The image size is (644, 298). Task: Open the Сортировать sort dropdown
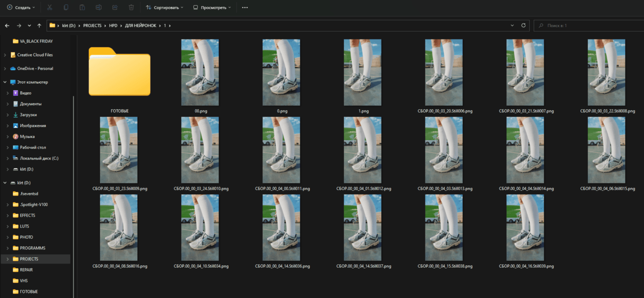[x=165, y=8]
